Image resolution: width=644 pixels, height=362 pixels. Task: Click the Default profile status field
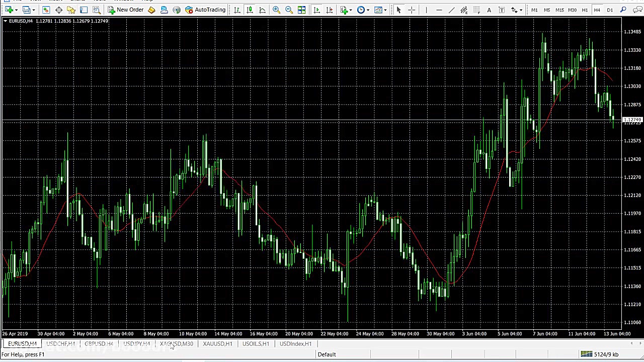(x=327, y=354)
